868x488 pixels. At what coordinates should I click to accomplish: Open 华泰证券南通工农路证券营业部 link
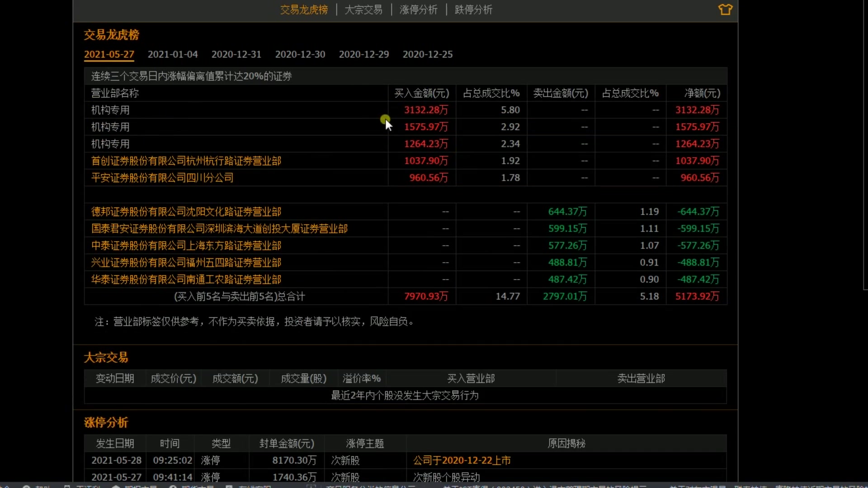pos(186,279)
